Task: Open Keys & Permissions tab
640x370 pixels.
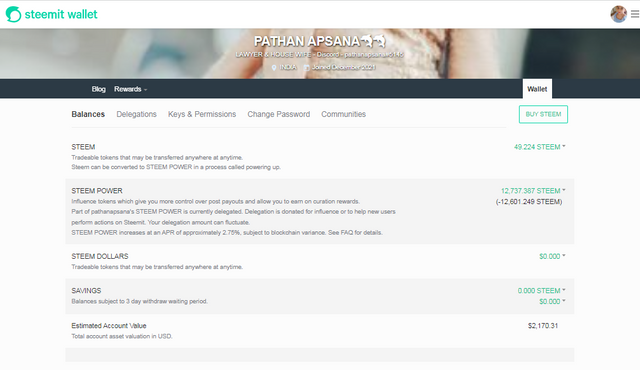Action: [x=202, y=114]
